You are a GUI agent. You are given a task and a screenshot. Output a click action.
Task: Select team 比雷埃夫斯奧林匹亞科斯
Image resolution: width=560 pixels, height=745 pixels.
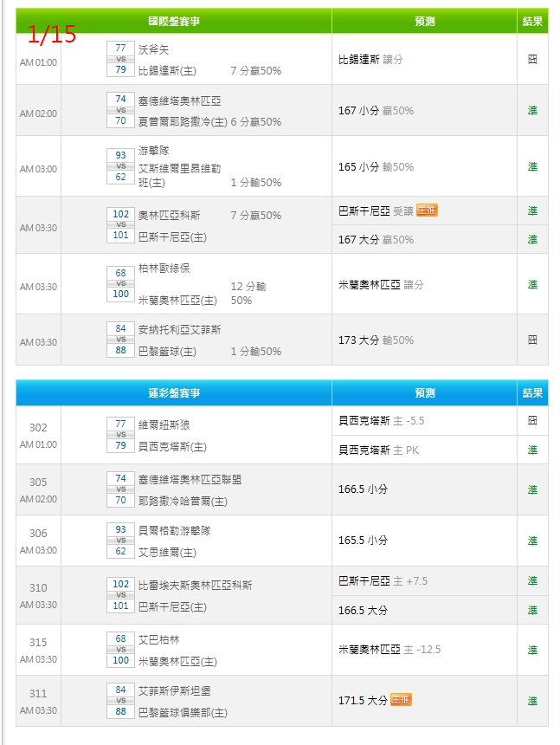195,586
